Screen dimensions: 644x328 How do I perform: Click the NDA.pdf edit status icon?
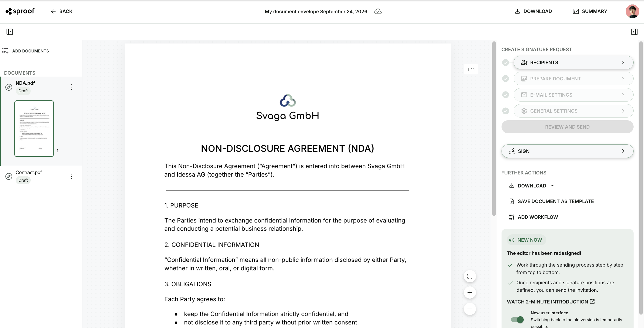pos(9,87)
